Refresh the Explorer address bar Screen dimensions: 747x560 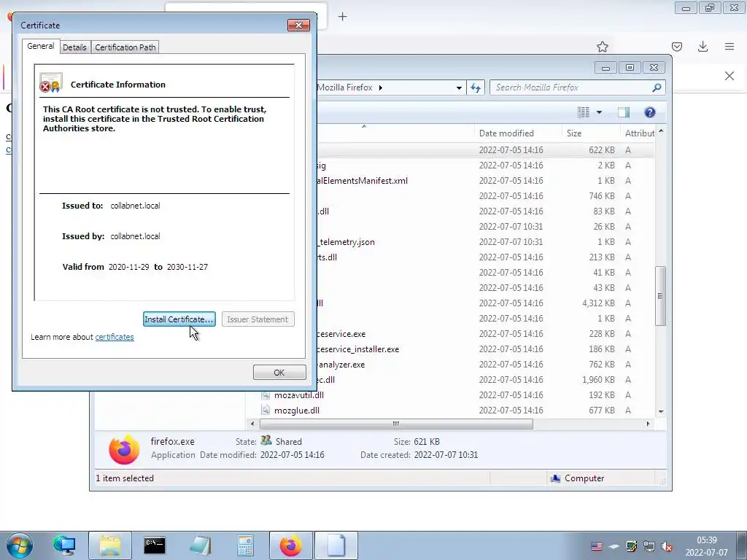coord(476,87)
